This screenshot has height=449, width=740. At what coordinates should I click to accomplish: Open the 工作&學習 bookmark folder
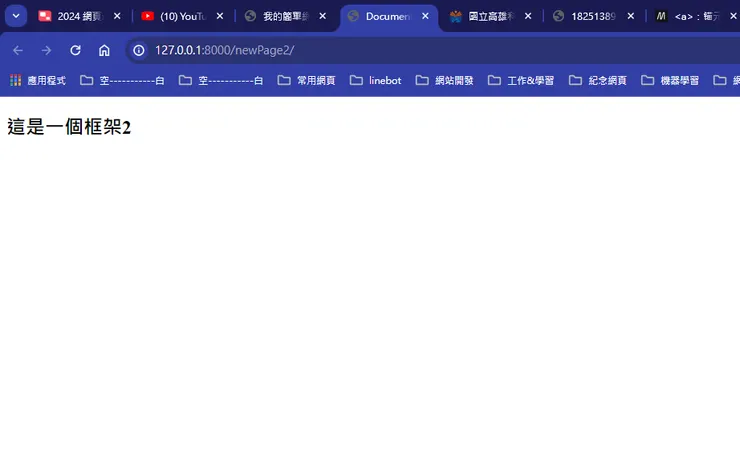521,80
